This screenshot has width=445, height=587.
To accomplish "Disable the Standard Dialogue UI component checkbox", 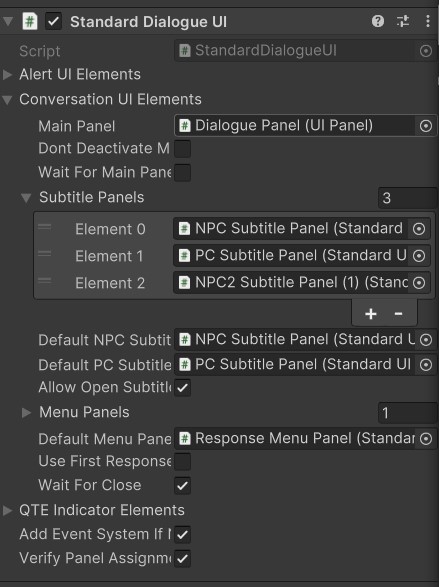I will click(x=54, y=21).
